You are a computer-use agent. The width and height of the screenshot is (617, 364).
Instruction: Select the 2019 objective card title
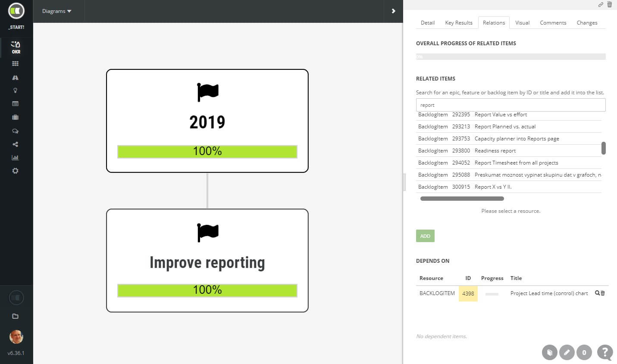(207, 122)
